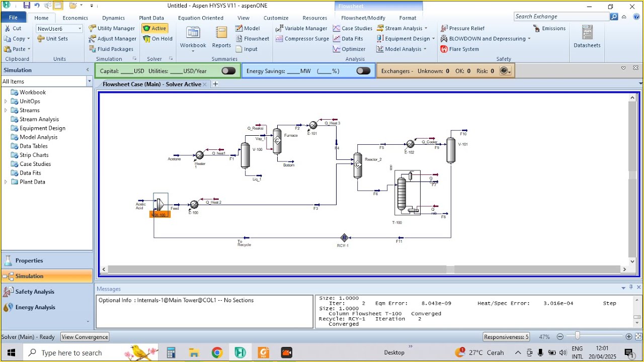
Task: Open Pressure Relief safety tool
Action: tap(462, 28)
